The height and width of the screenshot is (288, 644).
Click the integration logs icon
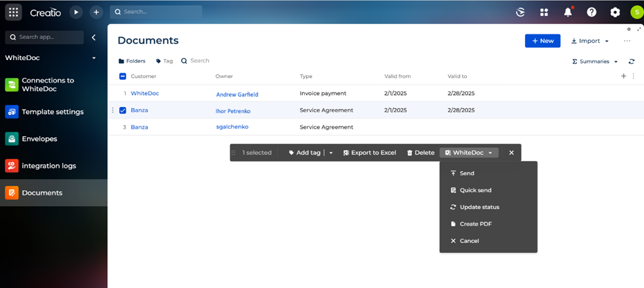coord(11,166)
